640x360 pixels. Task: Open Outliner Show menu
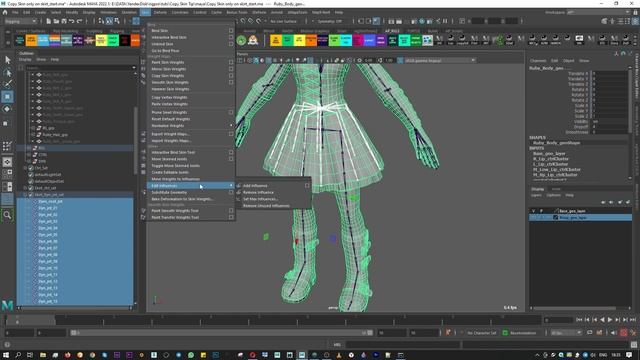pyautogui.click(x=41, y=60)
